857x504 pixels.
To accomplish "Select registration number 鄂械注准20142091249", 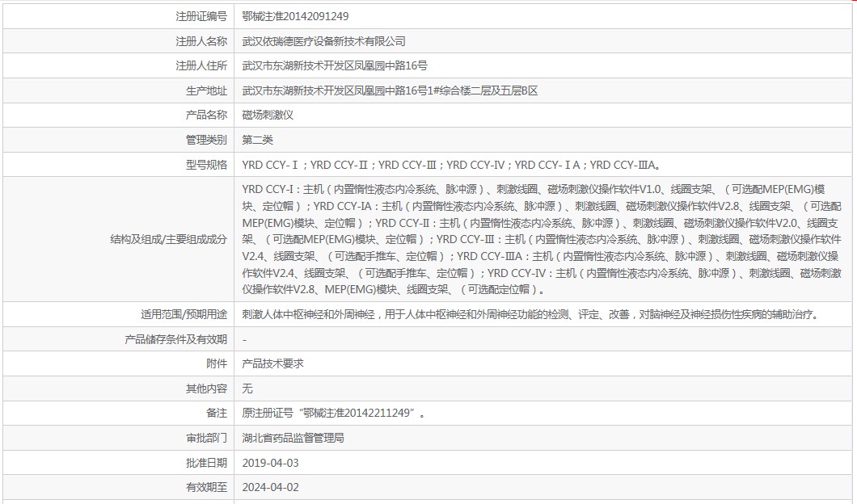I will [x=295, y=16].
